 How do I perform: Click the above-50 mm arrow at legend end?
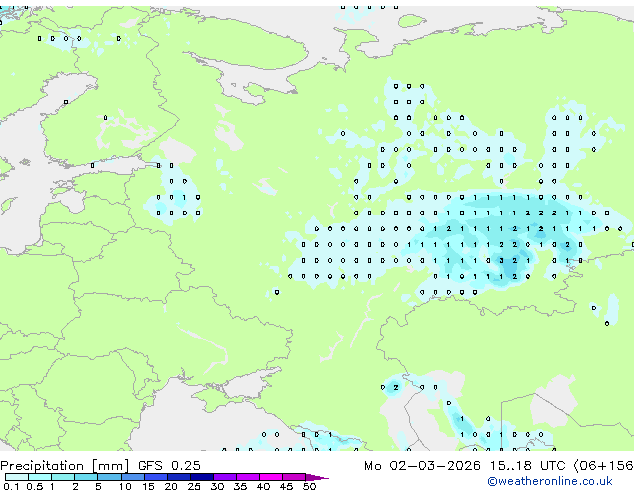[317, 477]
